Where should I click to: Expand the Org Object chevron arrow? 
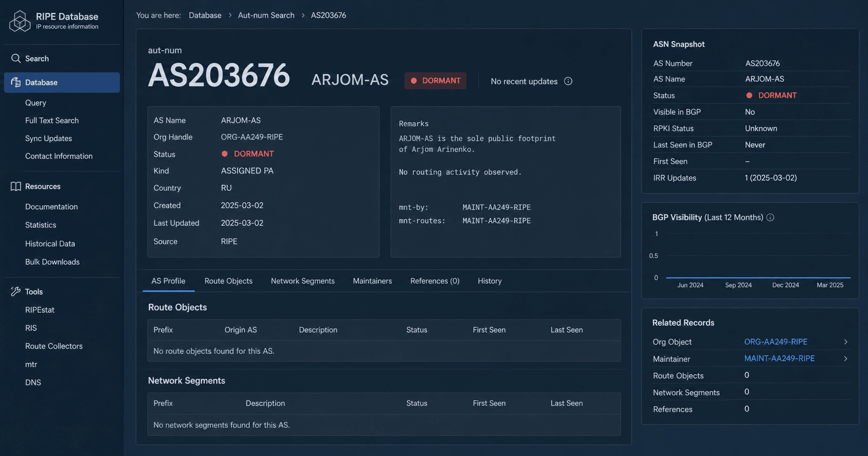click(x=845, y=342)
